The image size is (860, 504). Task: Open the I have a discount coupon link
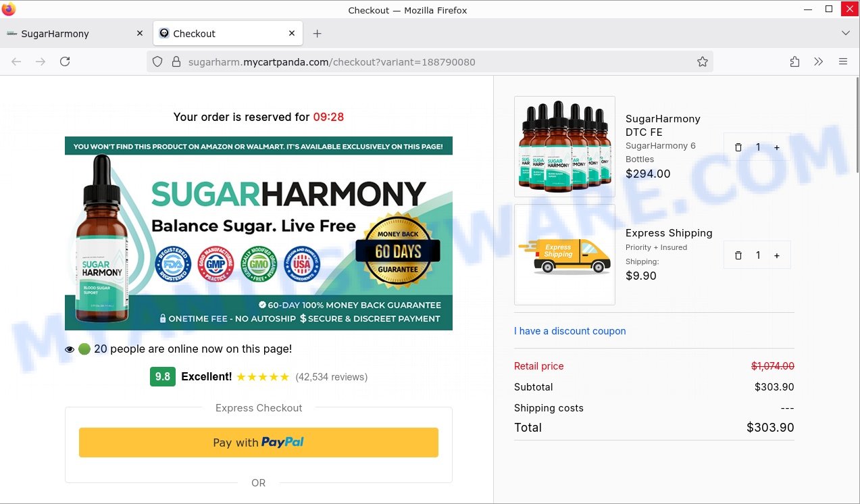coord(570,331)
